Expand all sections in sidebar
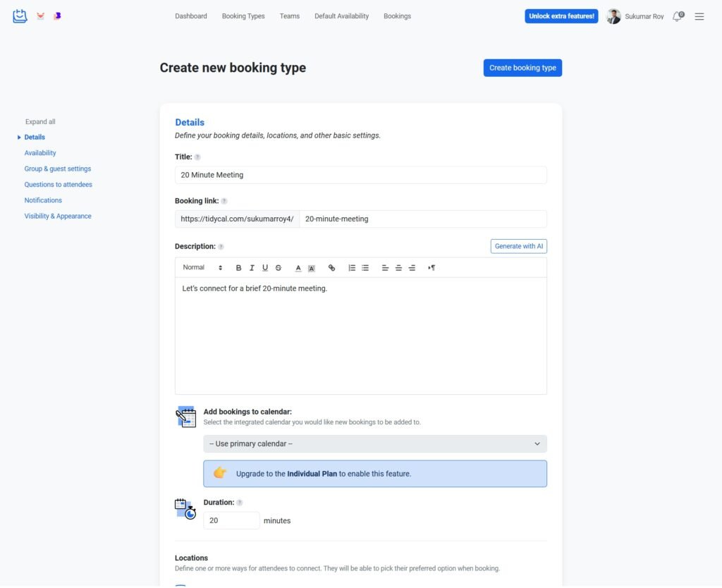Viewport: 722px width, 588px height. coord(40,122)
